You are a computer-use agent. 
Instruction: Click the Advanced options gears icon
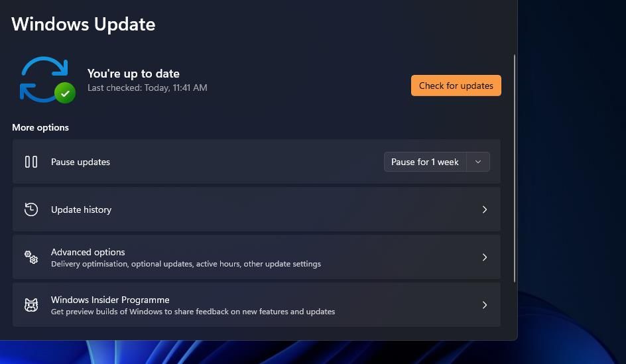coord(31,257)
